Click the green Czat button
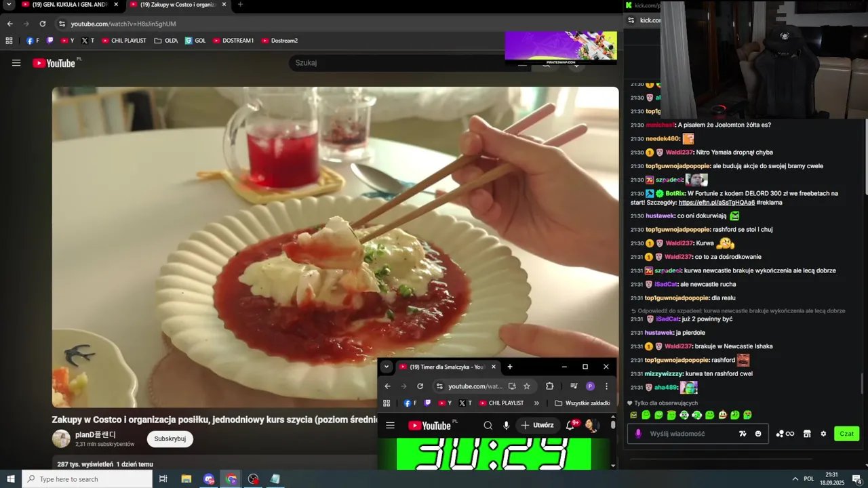868x488 pixels. tap(847, 434)
